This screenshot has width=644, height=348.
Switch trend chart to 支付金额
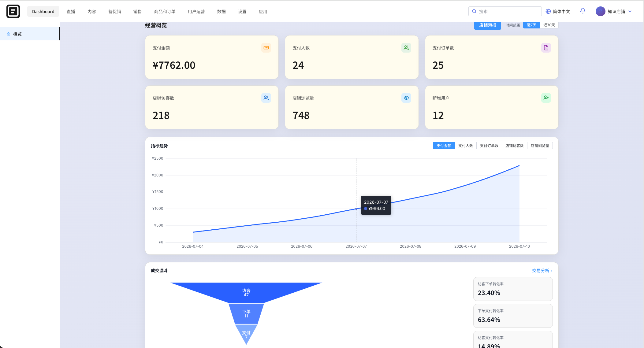point(444,146)
